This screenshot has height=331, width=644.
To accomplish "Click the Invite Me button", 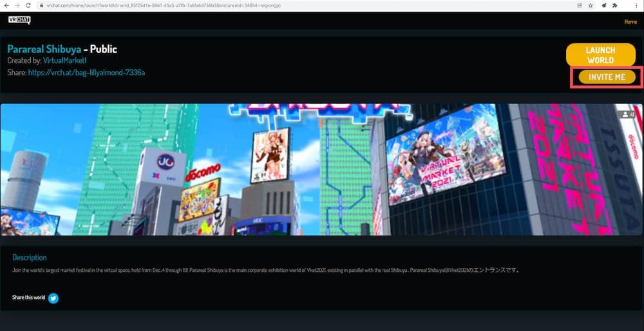I will click(x=607, y=77).
